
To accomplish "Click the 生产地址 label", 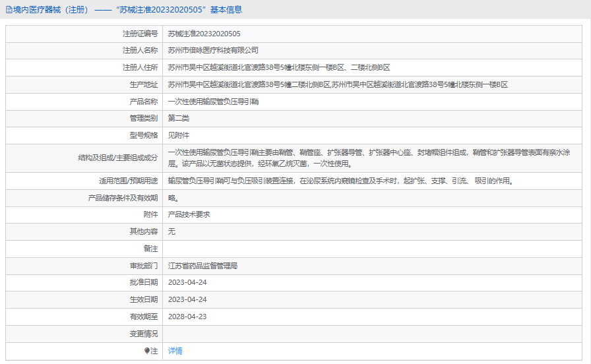I will click(x=144, y=84).
